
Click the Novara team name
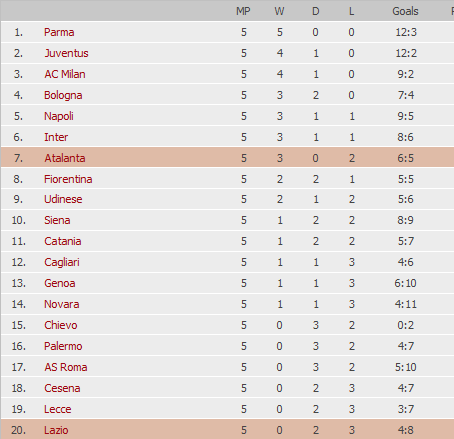[62, 304]
